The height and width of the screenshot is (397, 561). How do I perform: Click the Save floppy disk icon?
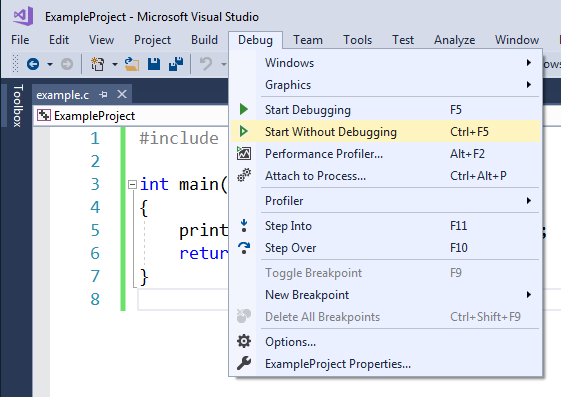(x=154, y=64)
